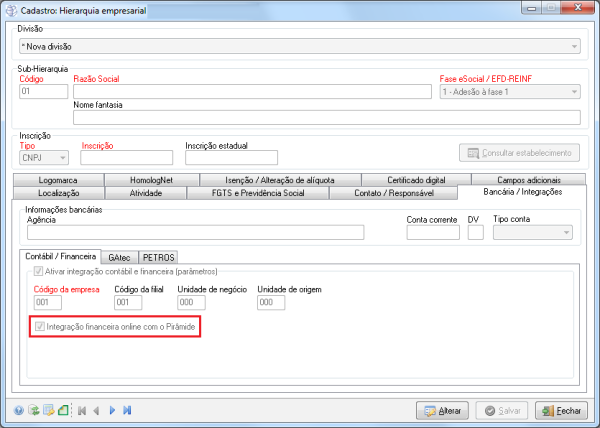Click the Fechar button
The width and height of the screenshot is (600, 428).
[x=561, y=410]
